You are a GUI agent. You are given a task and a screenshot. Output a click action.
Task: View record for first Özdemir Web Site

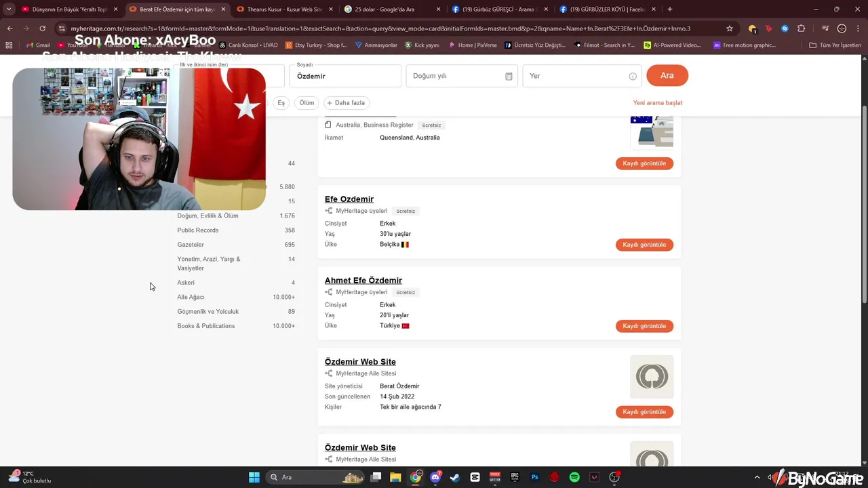tap(644, 412)
